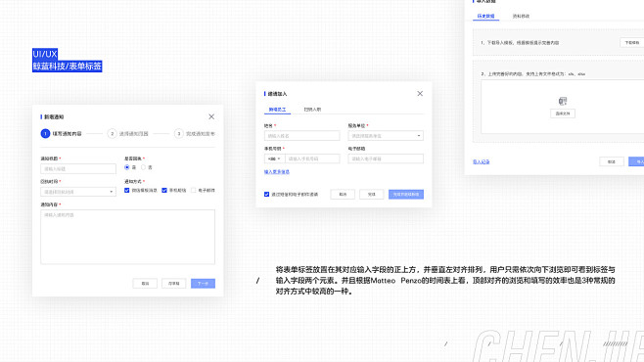Close the add-member dialog with its X icon
The width and height of the screenshot is (644, 362).
pyautogui.click(x=420, y=94)
